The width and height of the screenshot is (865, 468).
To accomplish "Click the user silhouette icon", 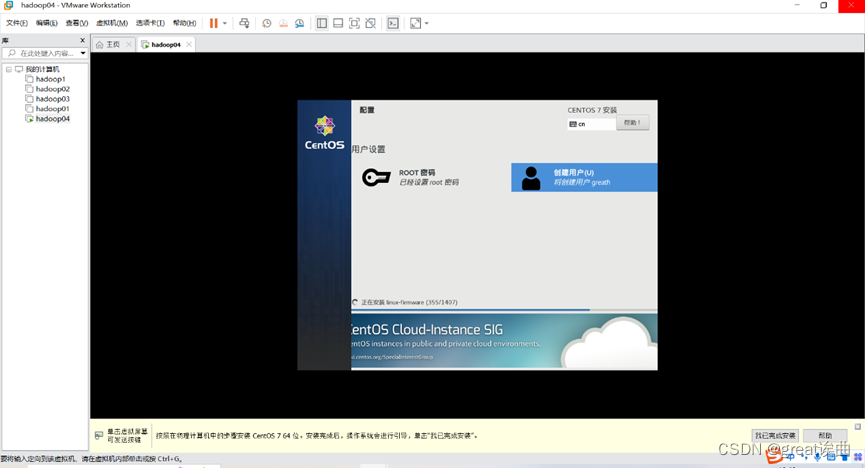I will pyautogui.click(x=531, y=178).
